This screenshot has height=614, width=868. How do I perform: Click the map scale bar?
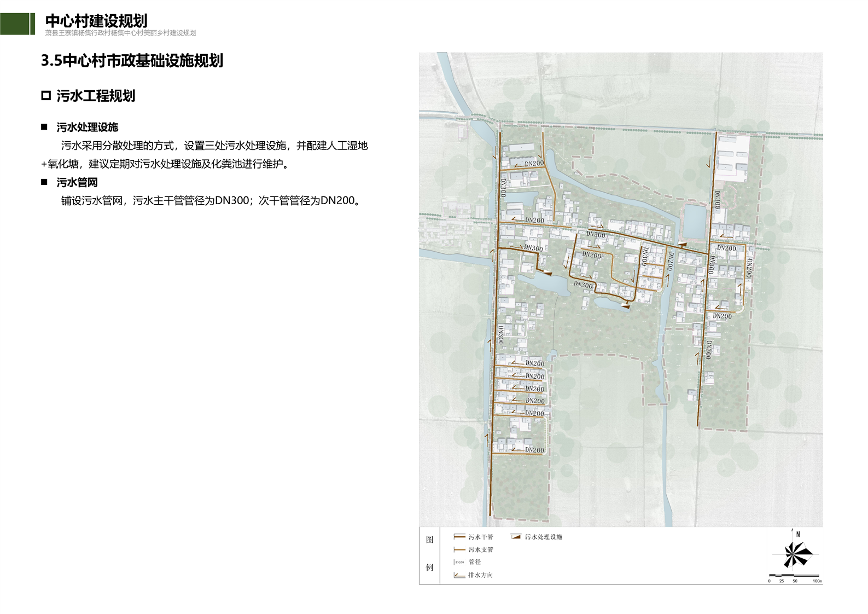794,576
